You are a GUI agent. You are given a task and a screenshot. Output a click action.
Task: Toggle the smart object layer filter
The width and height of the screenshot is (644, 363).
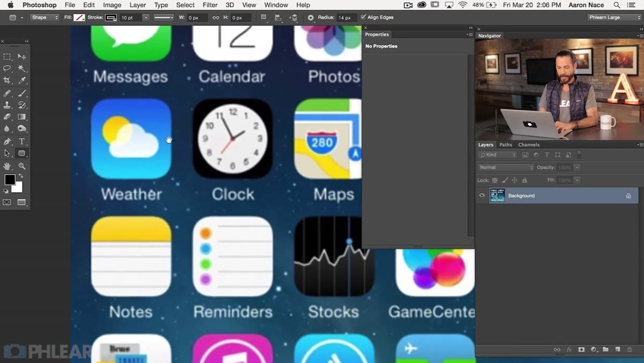568,155
